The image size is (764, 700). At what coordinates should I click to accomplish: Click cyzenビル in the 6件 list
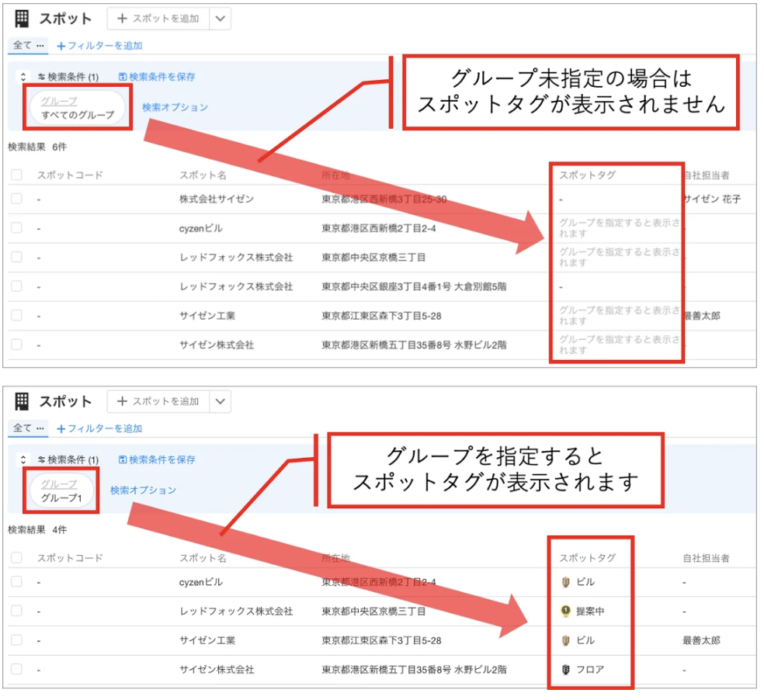(x=201, y=228)
